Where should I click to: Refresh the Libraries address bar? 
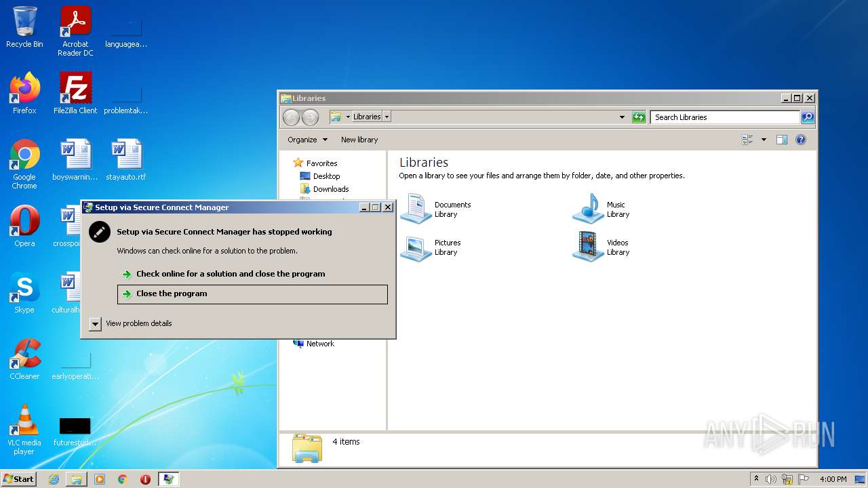tap(639, 117)
